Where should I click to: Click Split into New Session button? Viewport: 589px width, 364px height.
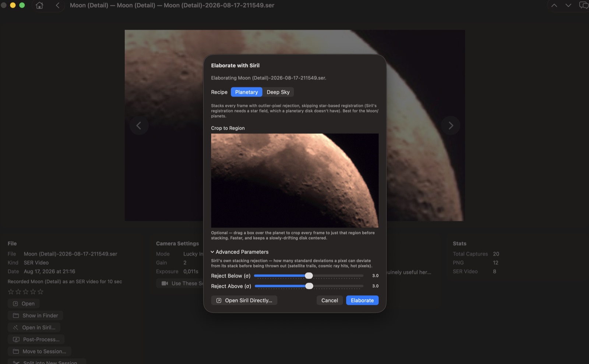pos(47,362)
